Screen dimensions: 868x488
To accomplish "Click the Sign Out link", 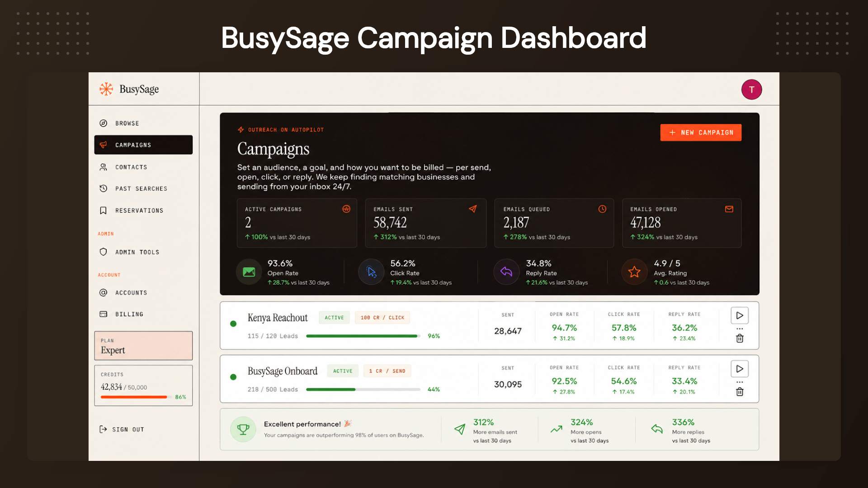I will (122, 429).
